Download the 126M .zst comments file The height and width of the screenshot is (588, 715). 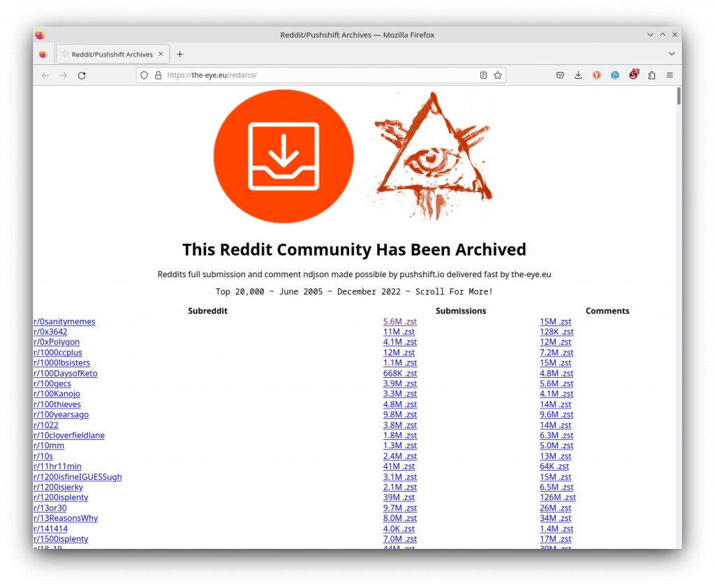[558, 497]
